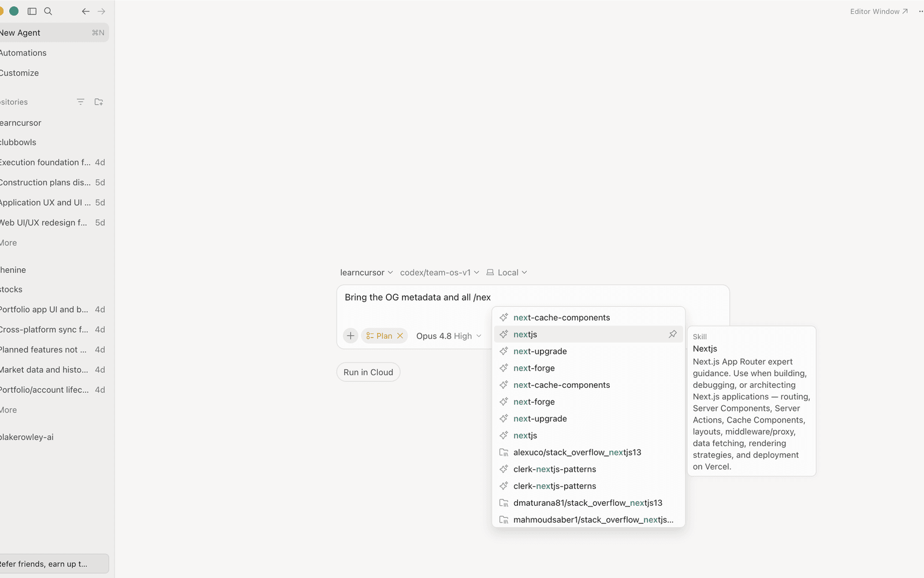Go back with the left arrow
The height and width of the screenshot is (578, 924).
click(x=85, y=11)
